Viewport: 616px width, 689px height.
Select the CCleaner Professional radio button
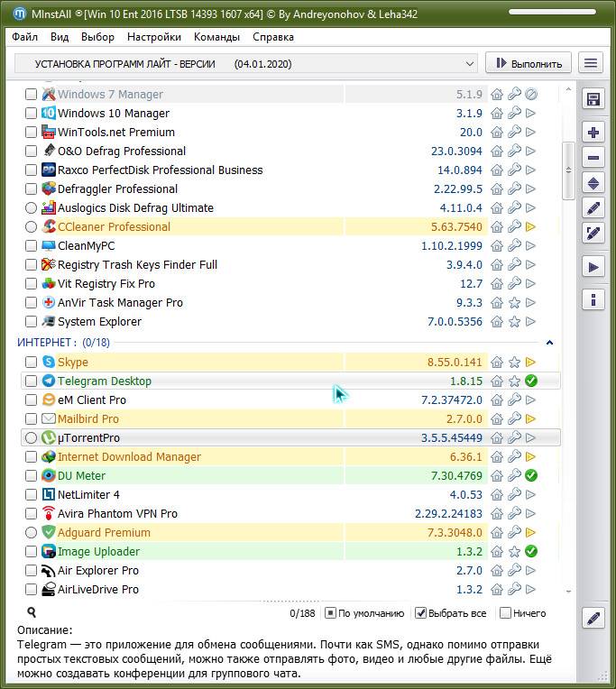31,226
